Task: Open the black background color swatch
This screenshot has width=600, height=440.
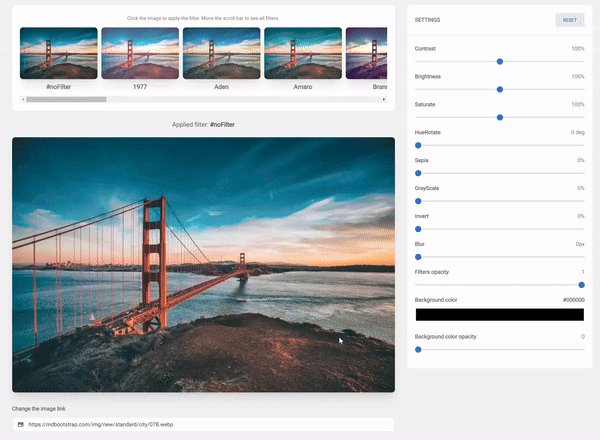Action: point(500,315)
